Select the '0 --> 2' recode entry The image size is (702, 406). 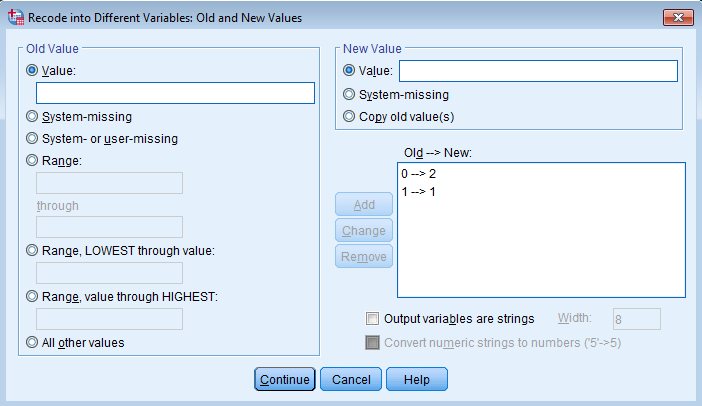coord(418,174)
